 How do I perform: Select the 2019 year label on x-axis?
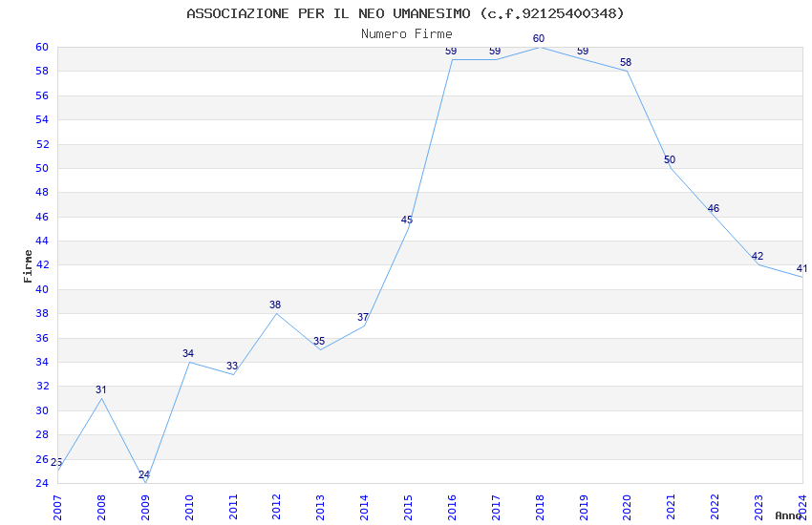tap(583, 508)
